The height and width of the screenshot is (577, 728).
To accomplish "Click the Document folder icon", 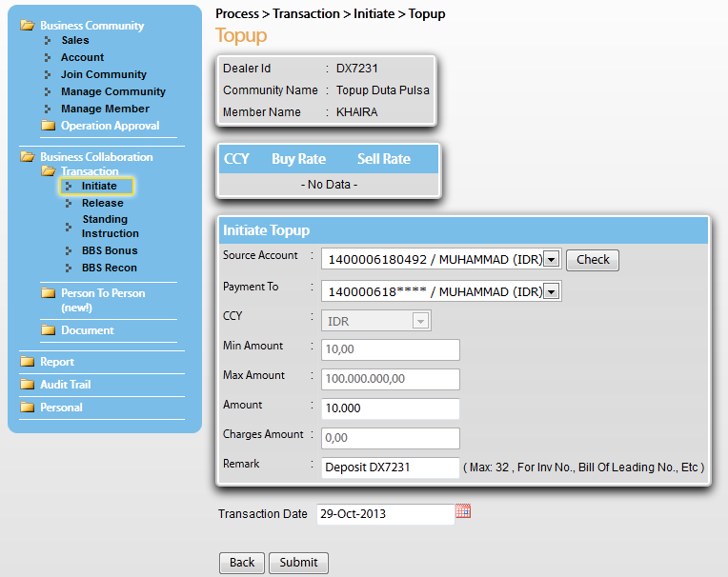I will (49, 330).
